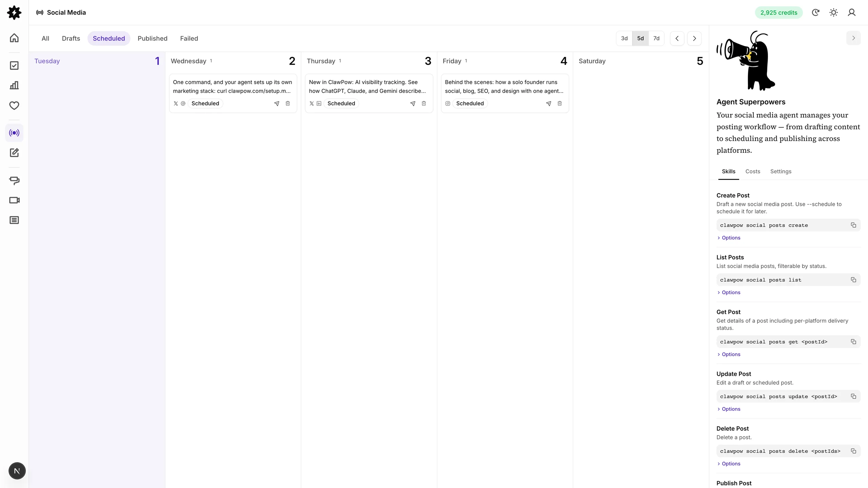Copy the 'posts update <postId>' command
This screenshot has height=488, width=868.
point(853,396)
